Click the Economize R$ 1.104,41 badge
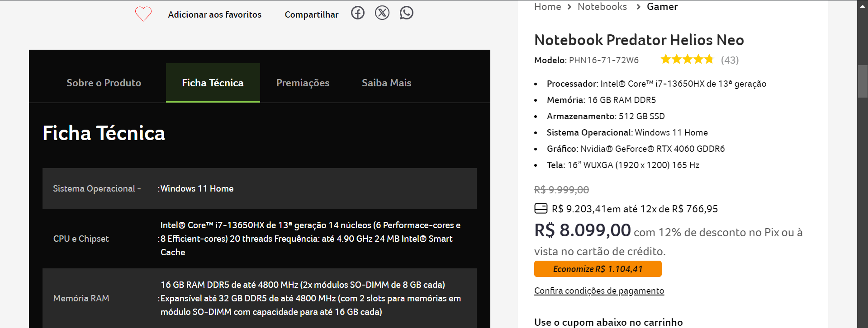868x328 pixels. (x=598, y=269)
